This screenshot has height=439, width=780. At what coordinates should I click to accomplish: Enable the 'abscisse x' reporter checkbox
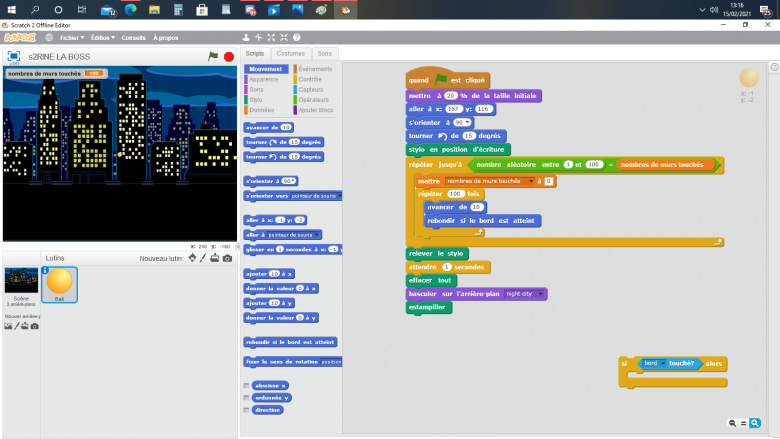(247, 385)
